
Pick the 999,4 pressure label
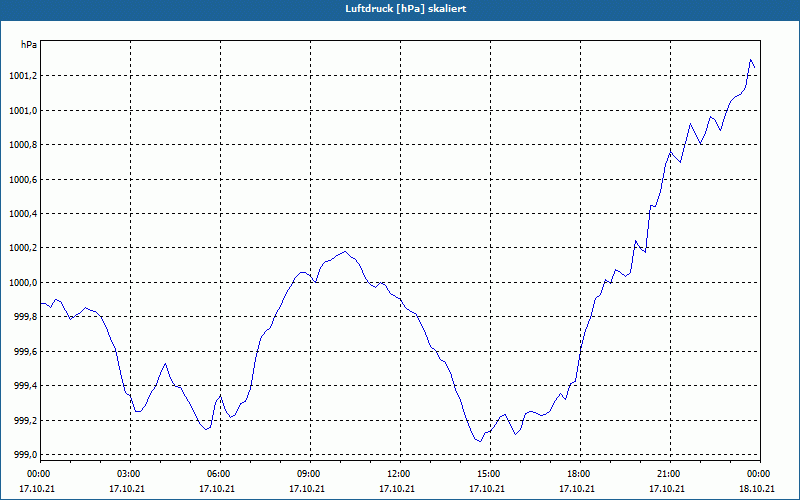[24, 386]
